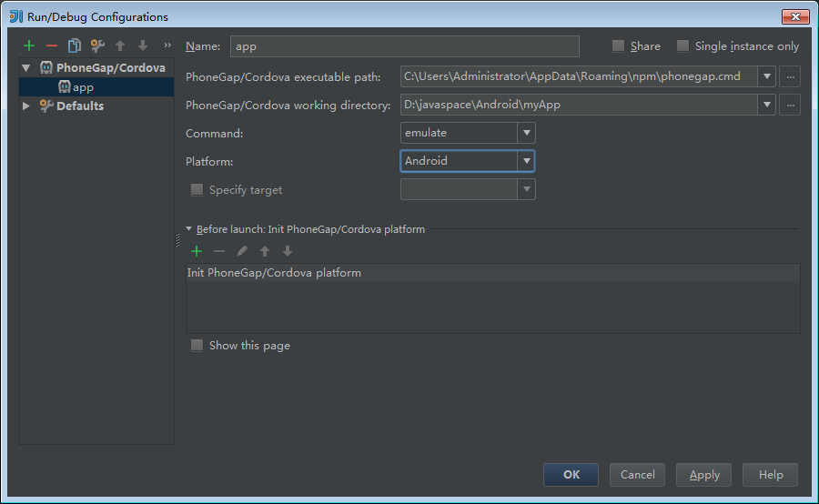This screenshot has height=504, width=819.
Task: Open Help for this dialog
Action: pos(771,475)
